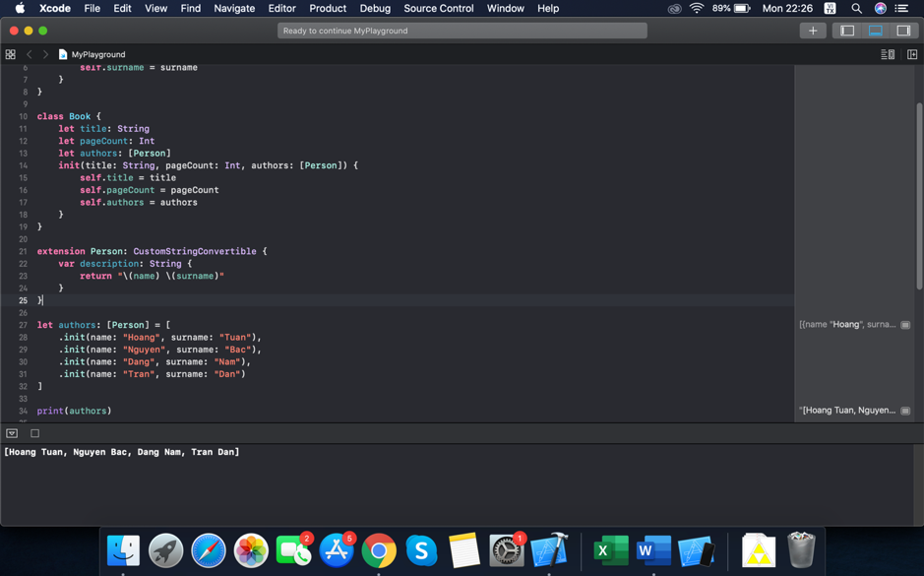Open the Source Control menu
The width and height of the screenshot is (924, 576).
tap(438, 8)
